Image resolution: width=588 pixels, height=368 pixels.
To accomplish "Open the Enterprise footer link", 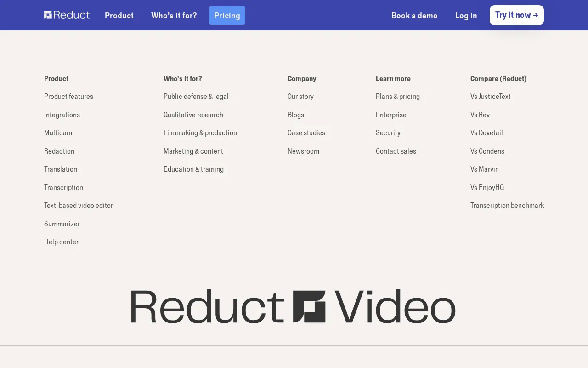I will point(391,115).
